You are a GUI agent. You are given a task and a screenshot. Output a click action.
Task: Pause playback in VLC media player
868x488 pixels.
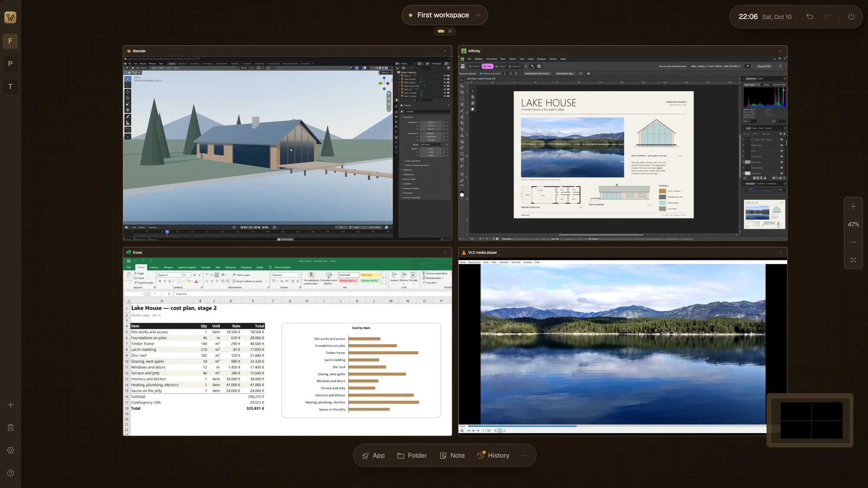point(462,430)
